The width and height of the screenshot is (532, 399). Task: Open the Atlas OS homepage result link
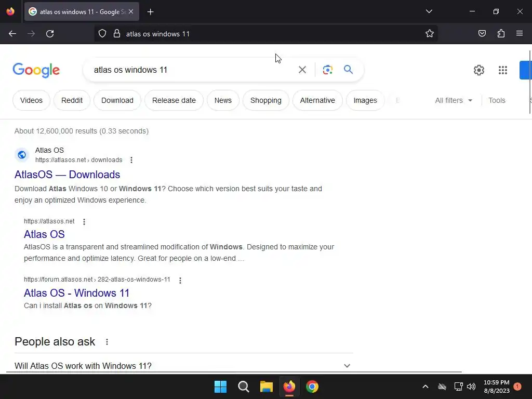[44, 234]
